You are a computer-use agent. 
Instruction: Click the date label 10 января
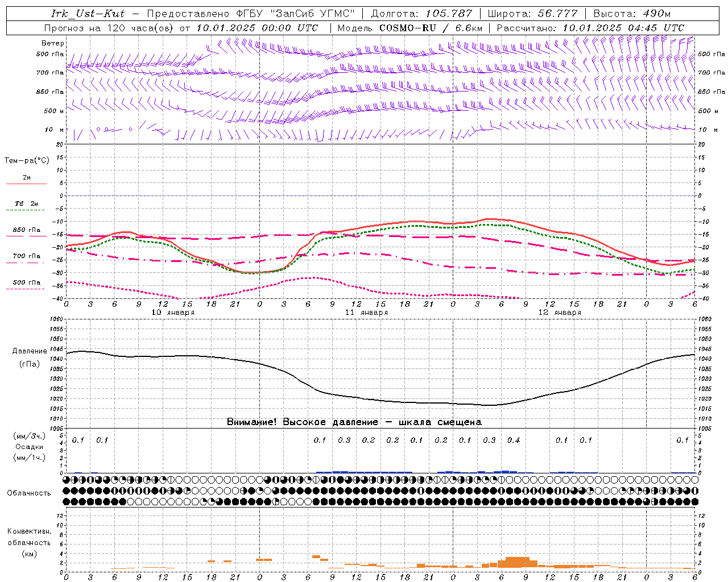click(x=173, y=312)
